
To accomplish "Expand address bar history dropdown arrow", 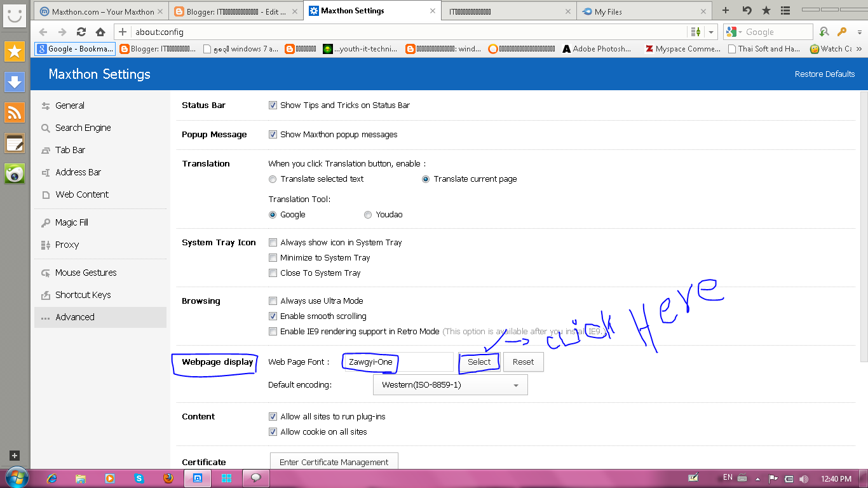I will tap(711, 32).
